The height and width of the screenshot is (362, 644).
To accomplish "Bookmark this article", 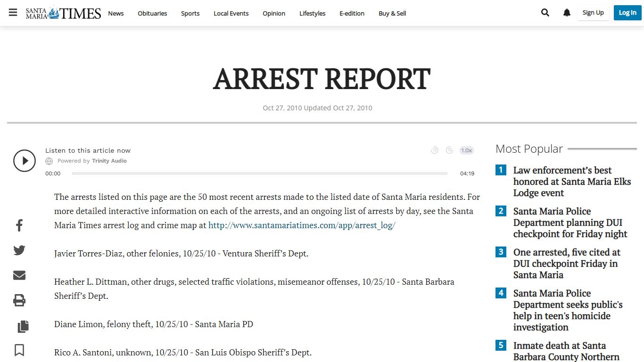I will coord(19,350).
